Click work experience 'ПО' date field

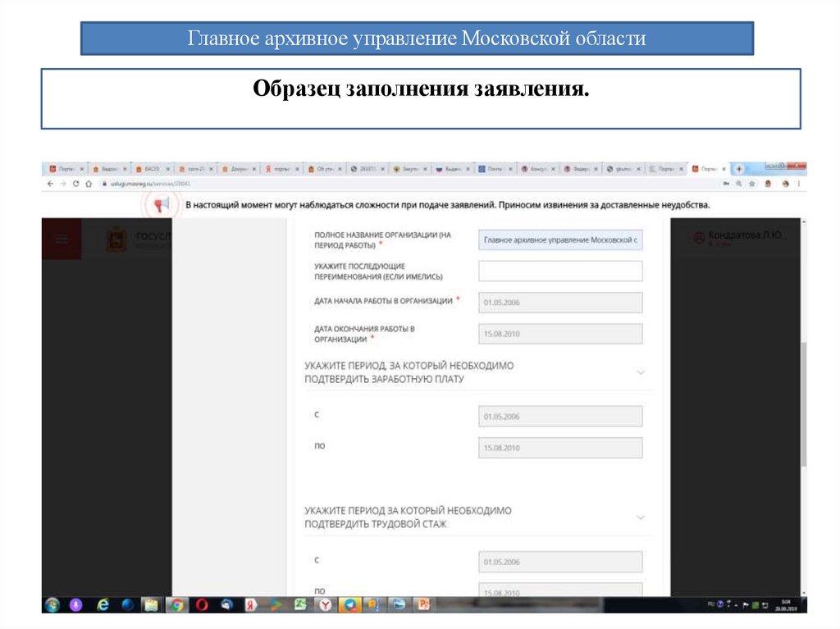tap(560, 590)
